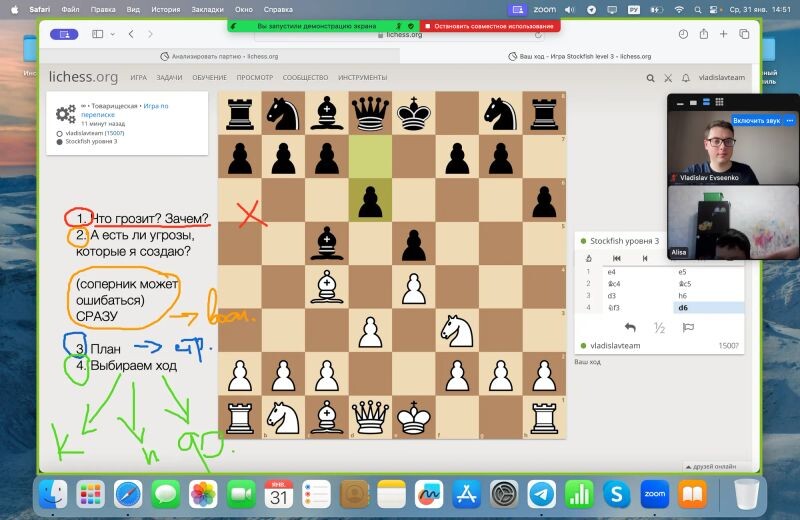Open the lichess challenges crossed-swords icon

click(668, 77)
